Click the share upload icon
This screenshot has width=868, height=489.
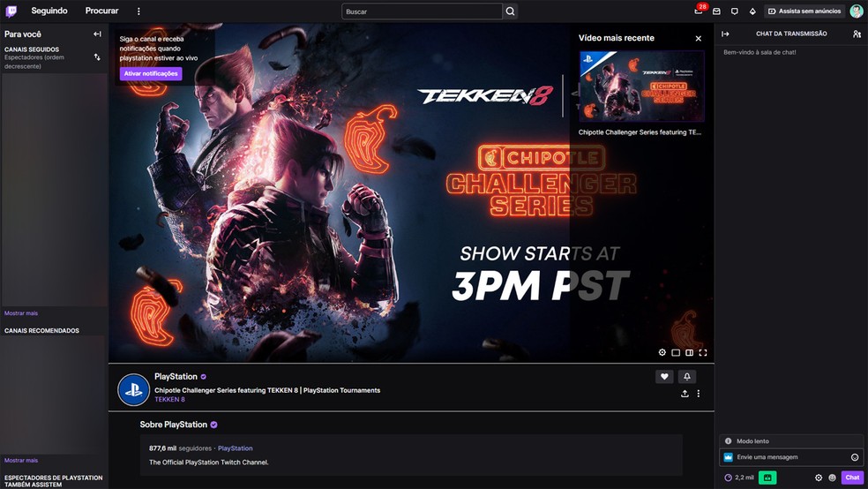(x=685, y=393)
